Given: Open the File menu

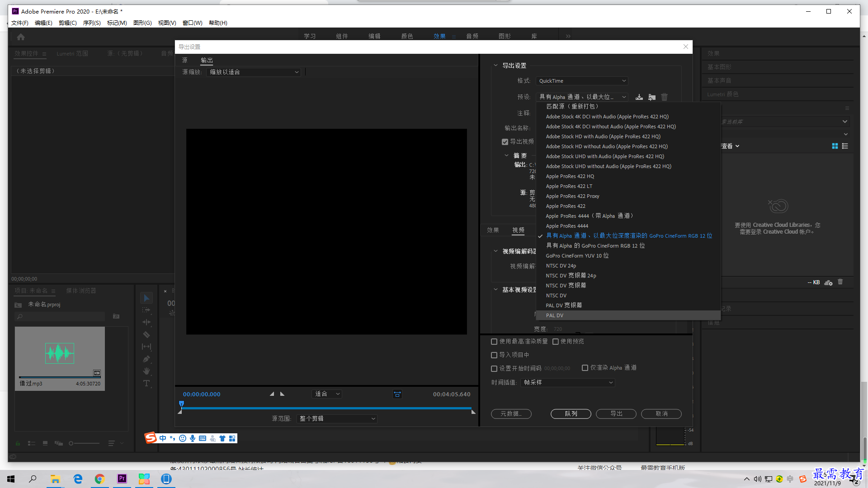Looking at the screenshot, I should tap(19, 23).
